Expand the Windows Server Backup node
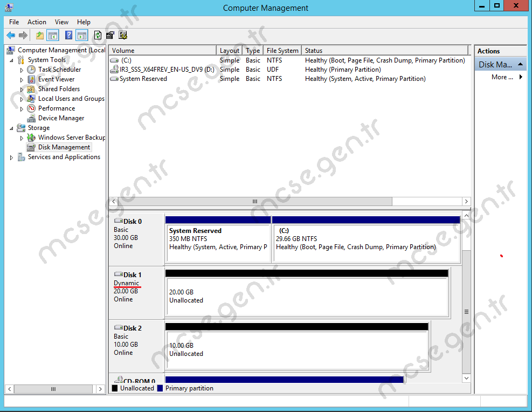This screenshot has width=532, height=412. point(22,138)
